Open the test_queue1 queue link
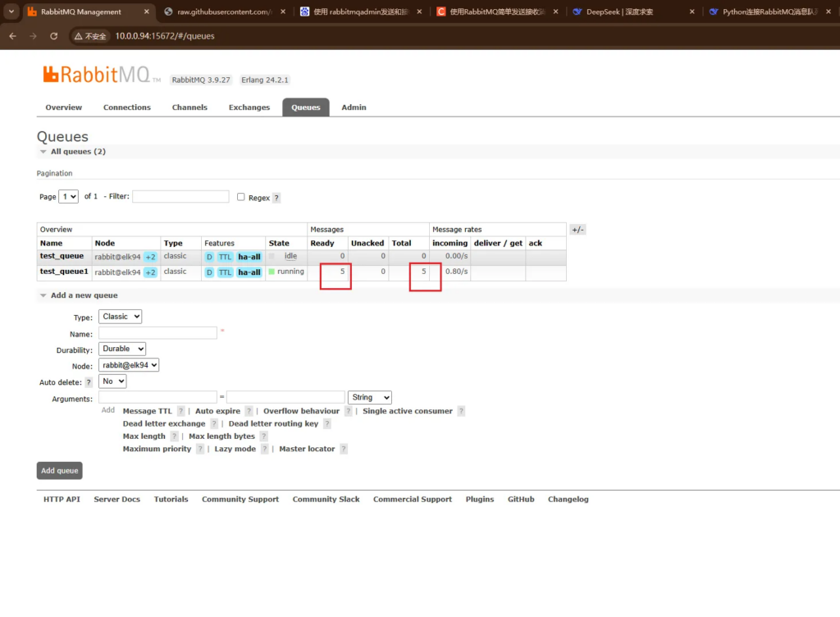Viewport: 840px width, 617px height. point(64,272)
